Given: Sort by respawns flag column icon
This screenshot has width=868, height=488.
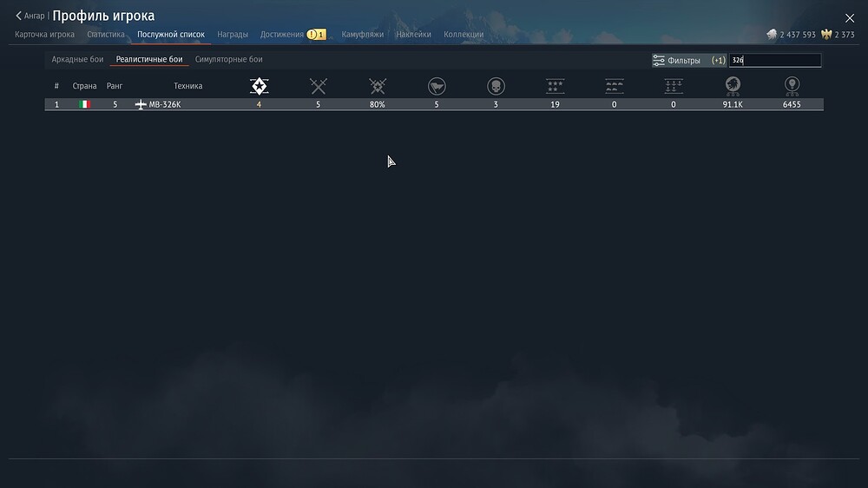Looking at the screenshot, I should coord(437,86).
